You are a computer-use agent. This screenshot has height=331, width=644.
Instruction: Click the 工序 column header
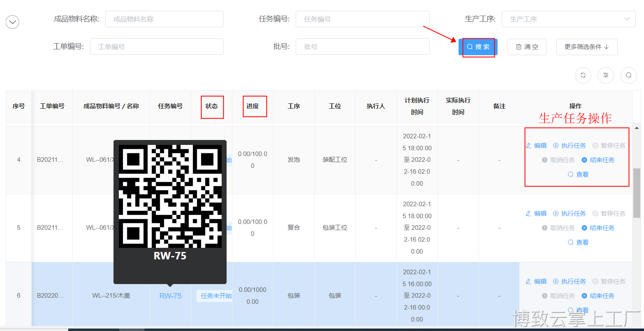coord(294,106)
